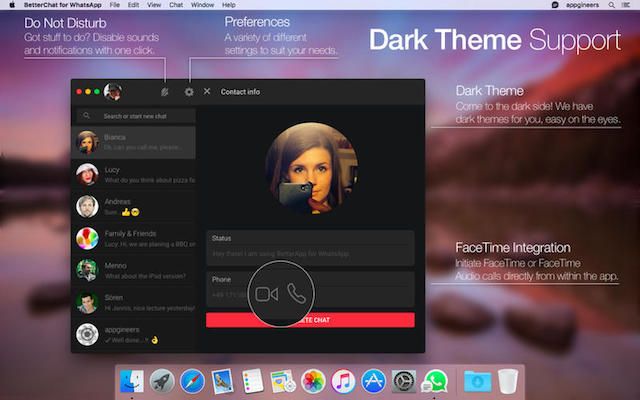
Task: Open the Mail stamp icon in Dock
Action: (x=222, y=381)
